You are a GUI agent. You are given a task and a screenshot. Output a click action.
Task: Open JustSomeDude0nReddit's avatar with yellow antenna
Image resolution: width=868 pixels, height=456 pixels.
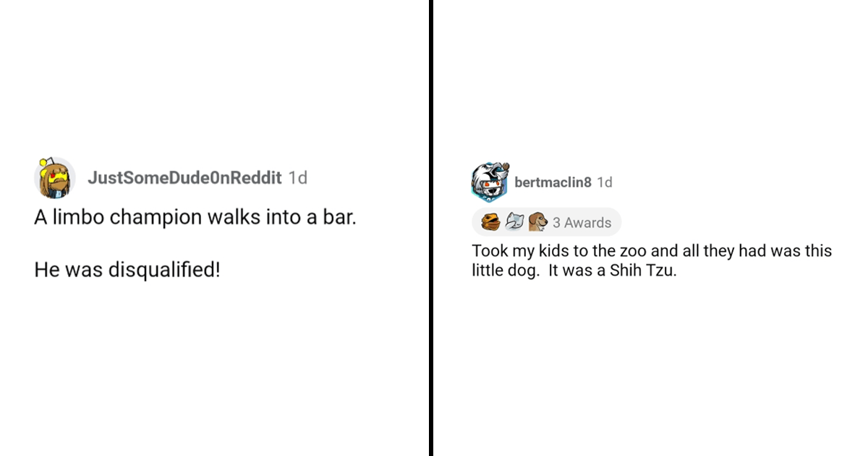[x=54, y=178]
